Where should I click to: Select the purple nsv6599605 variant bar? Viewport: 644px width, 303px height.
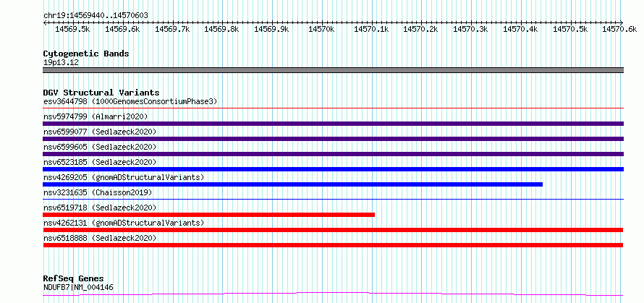(333, 154)
